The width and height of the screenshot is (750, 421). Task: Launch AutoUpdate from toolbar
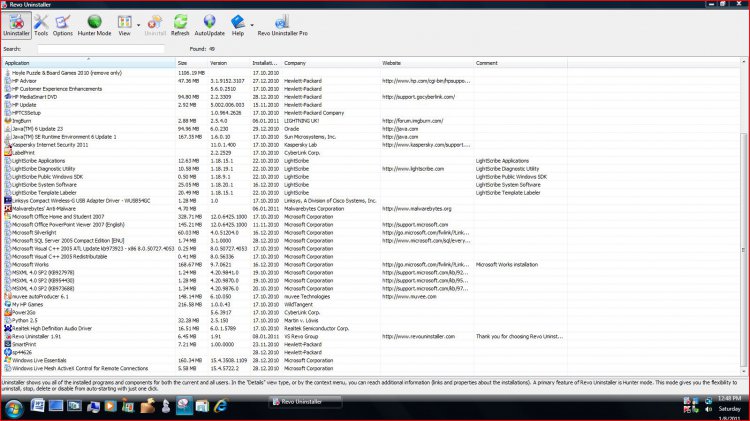point(210,25)
